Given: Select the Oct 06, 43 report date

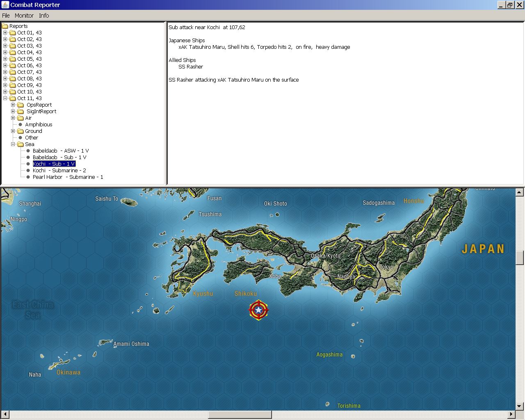Looking at the screenshot, I should click(30, 66).
